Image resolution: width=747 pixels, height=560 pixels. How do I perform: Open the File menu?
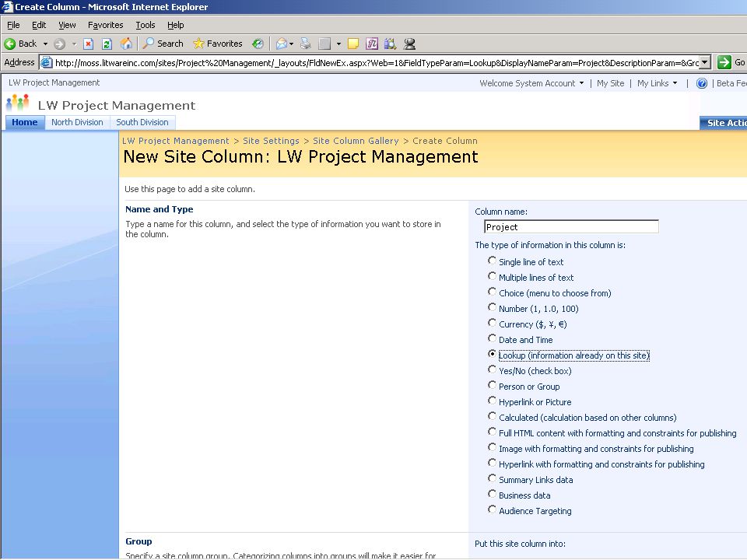point(13,25)
